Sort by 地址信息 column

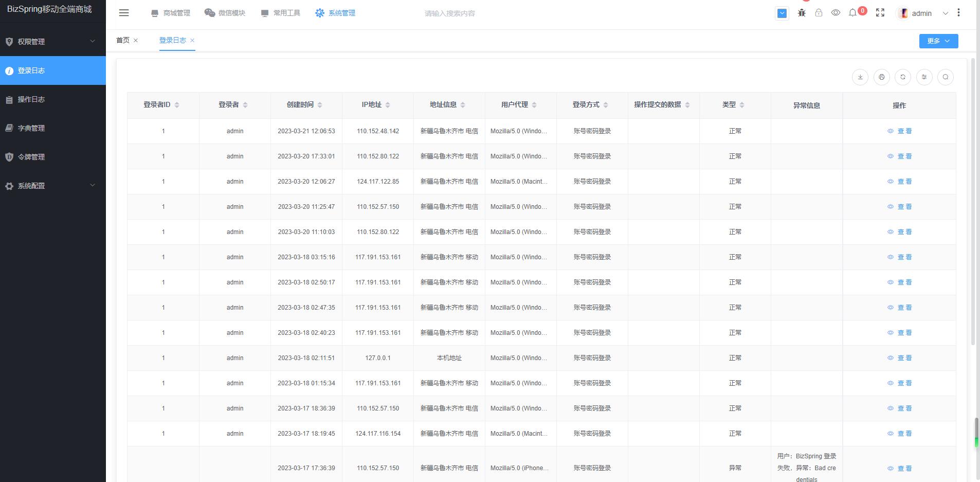tap(463, 105)
